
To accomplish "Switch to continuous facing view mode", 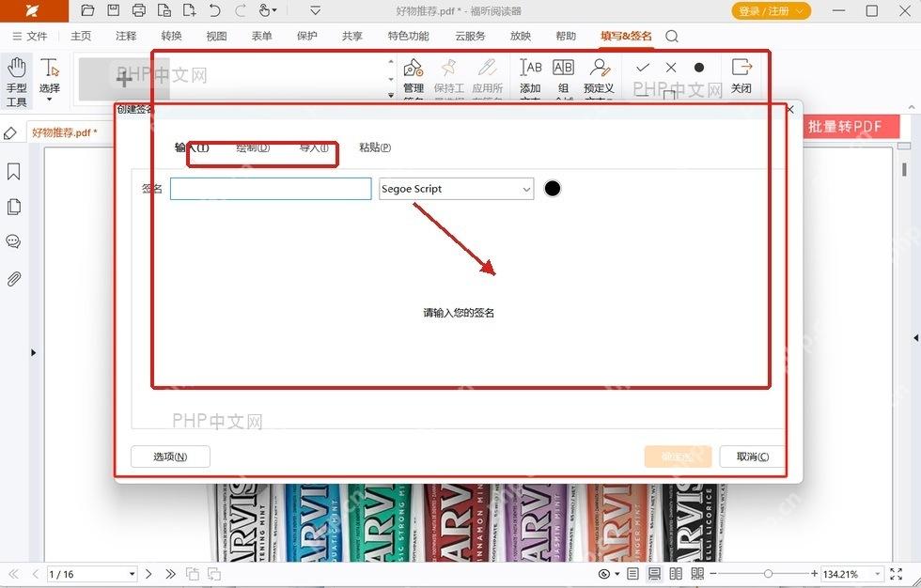I will point(697,574).
